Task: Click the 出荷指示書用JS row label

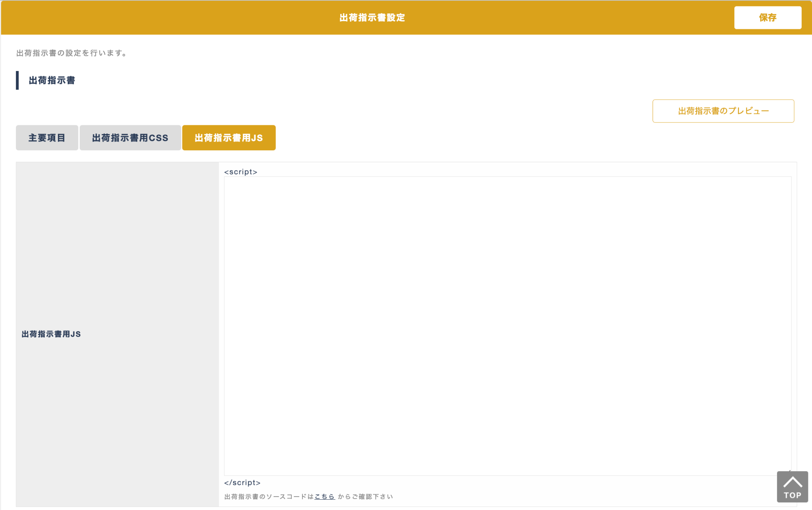Action: [51, 334]
